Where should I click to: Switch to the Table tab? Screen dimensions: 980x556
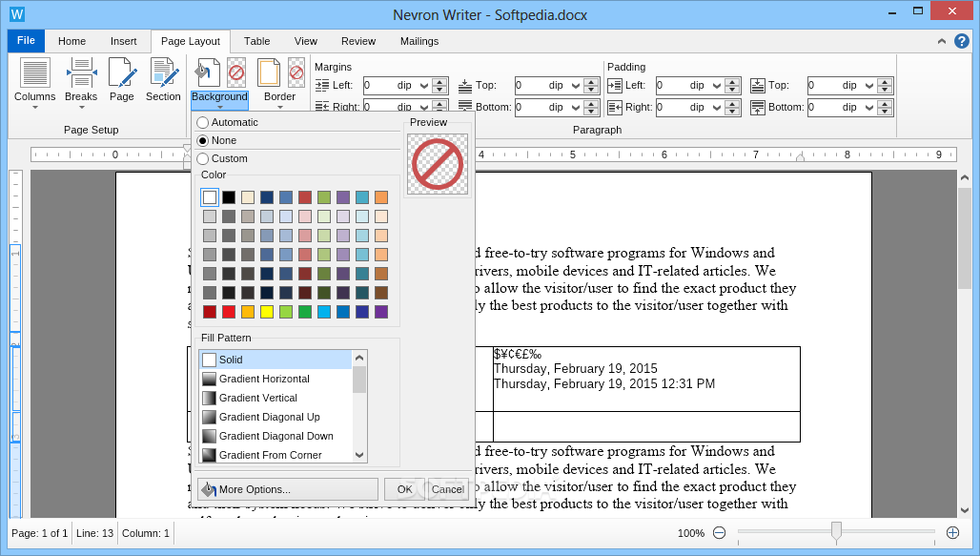(256, 41)
